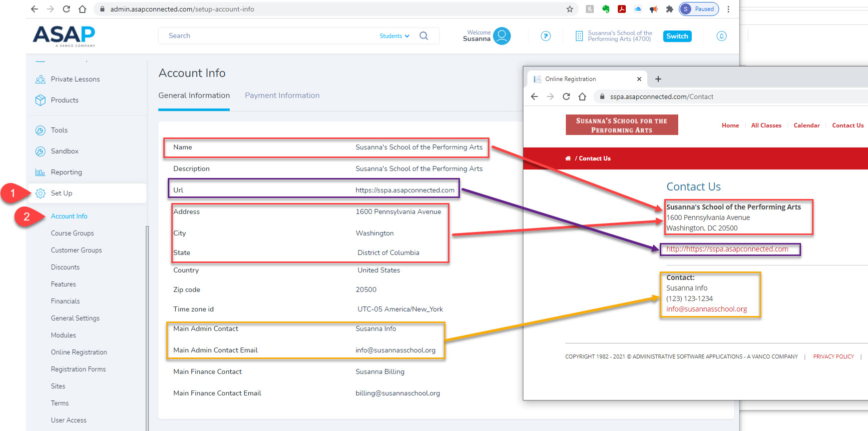Open General Settings under Set Up

click(75, 318)
